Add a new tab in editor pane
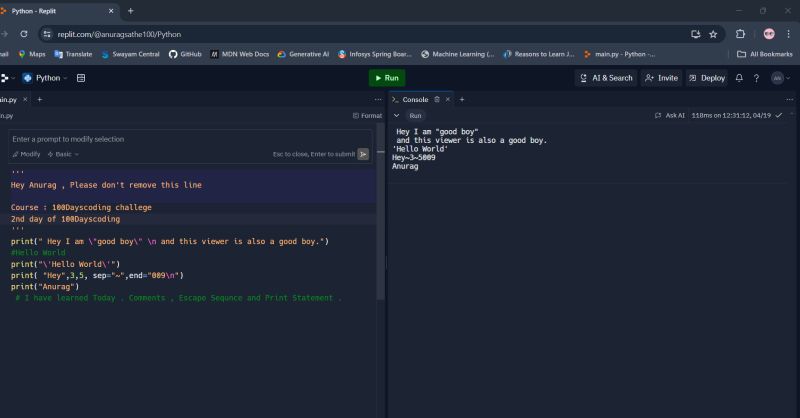800x418 pixels. (39, 100)
